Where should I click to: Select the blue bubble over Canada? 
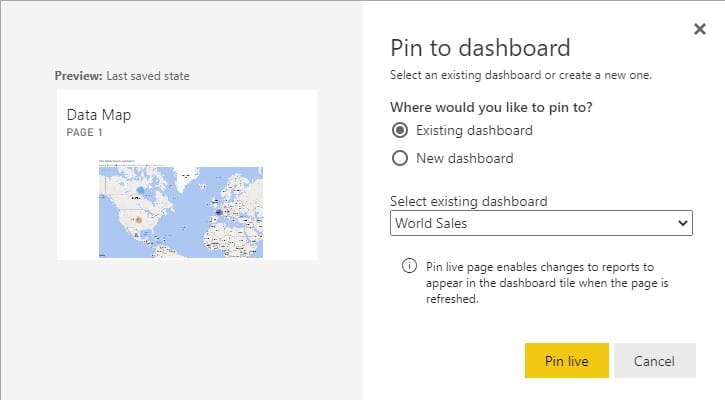click(141, 190)
